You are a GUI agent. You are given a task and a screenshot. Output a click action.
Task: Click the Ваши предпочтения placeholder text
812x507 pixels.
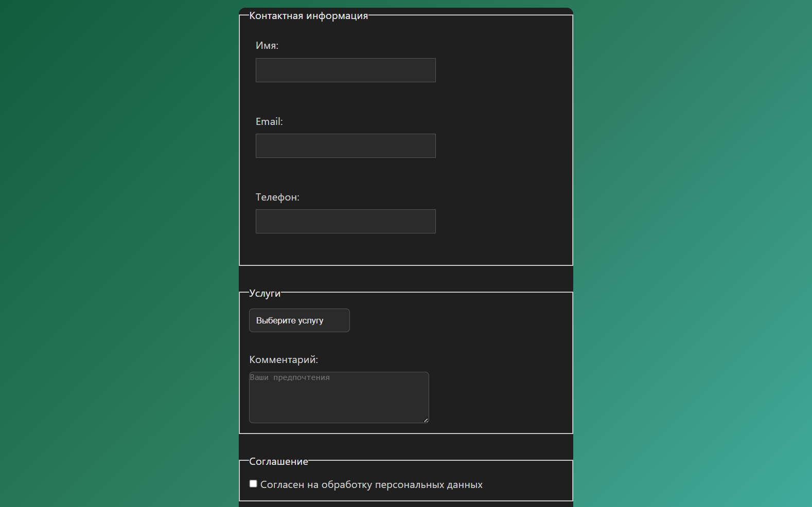[x=290, y=377]
